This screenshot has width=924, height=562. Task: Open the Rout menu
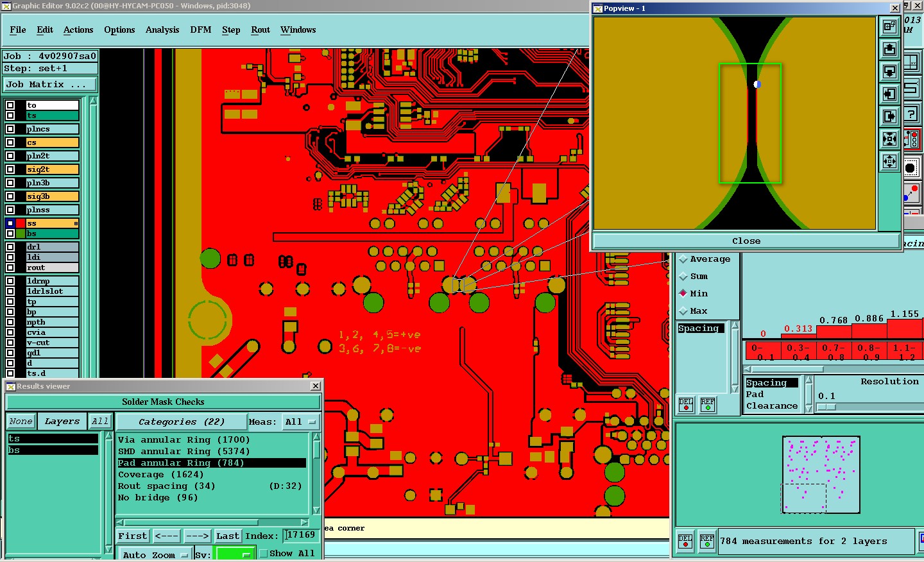click(x=261, y=30)
